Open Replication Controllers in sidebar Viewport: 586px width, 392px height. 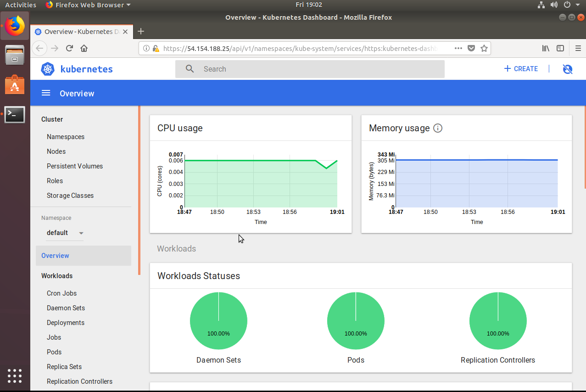tap(79, 381)
